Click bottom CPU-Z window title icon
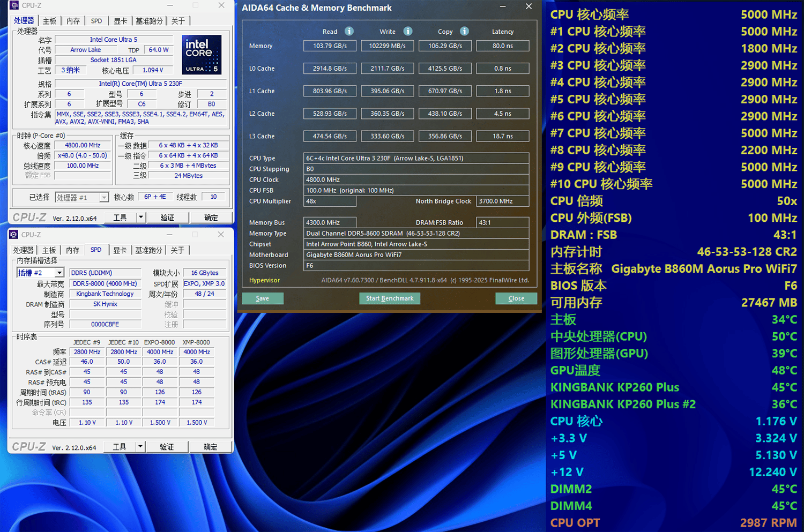Screen dimensions: 804x532 14,235
